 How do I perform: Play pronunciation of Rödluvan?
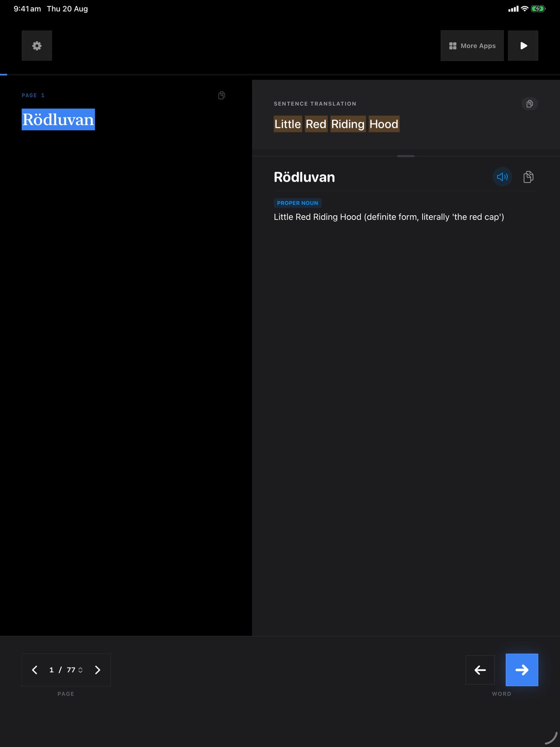click(502, 177)
